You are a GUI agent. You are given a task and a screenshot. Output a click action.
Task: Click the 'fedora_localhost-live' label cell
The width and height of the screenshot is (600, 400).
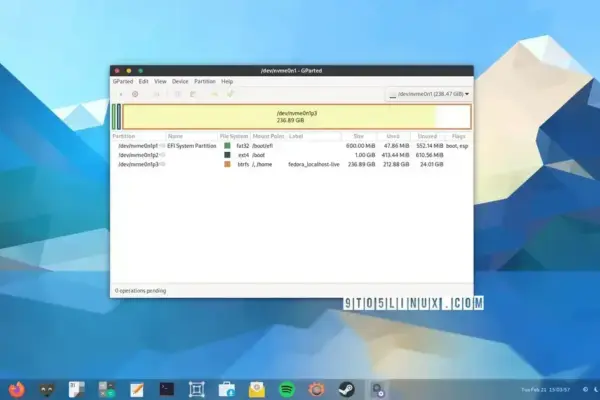314,164
